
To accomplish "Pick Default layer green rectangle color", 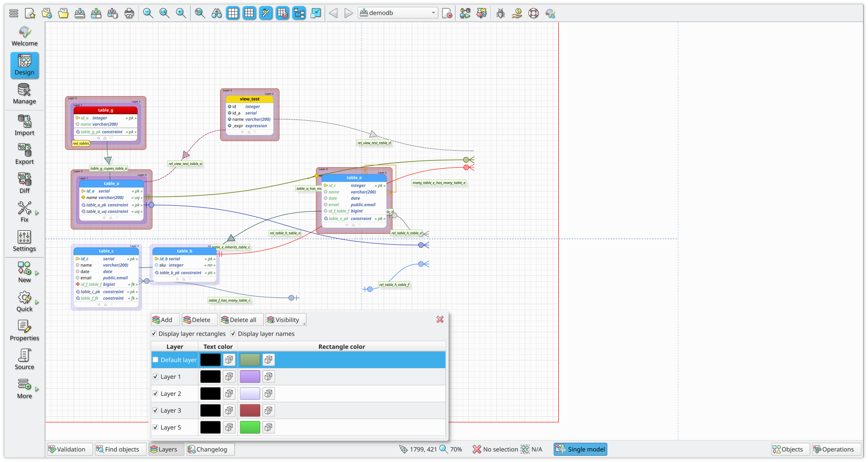I will pyautogui.click(x=250, y=360).
